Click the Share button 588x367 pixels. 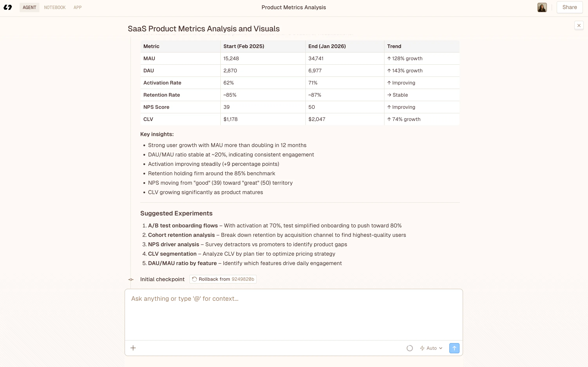570,7
